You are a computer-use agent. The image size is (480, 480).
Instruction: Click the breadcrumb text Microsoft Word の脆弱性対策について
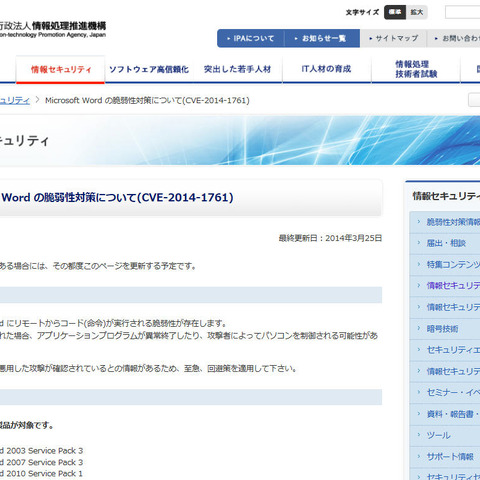[x=147, y=100]
